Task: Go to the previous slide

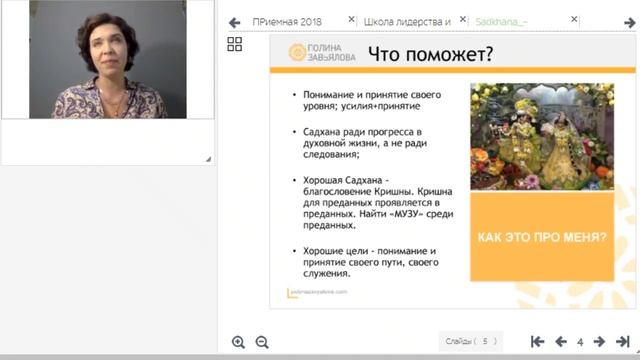Action: (x=561, y=342)
